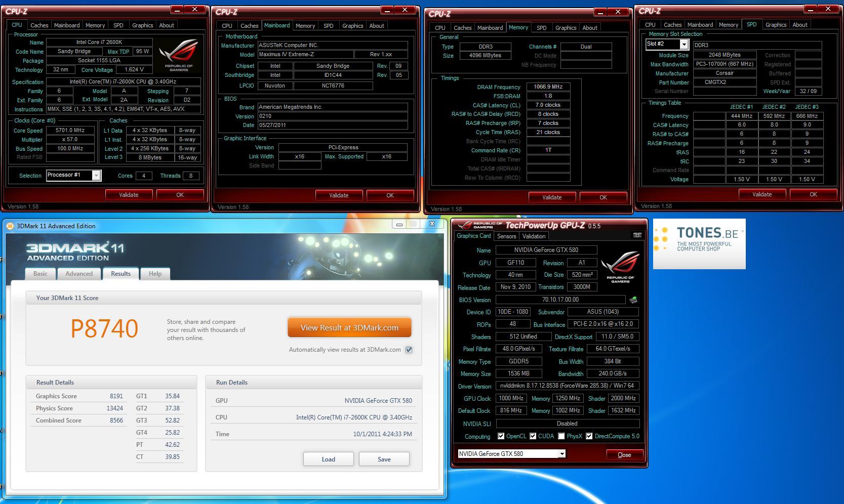The height and width of the screenshot is (504, 844).
Task: Open the Sensors tab in GPU-Z
Action: [x=506, y=236]
